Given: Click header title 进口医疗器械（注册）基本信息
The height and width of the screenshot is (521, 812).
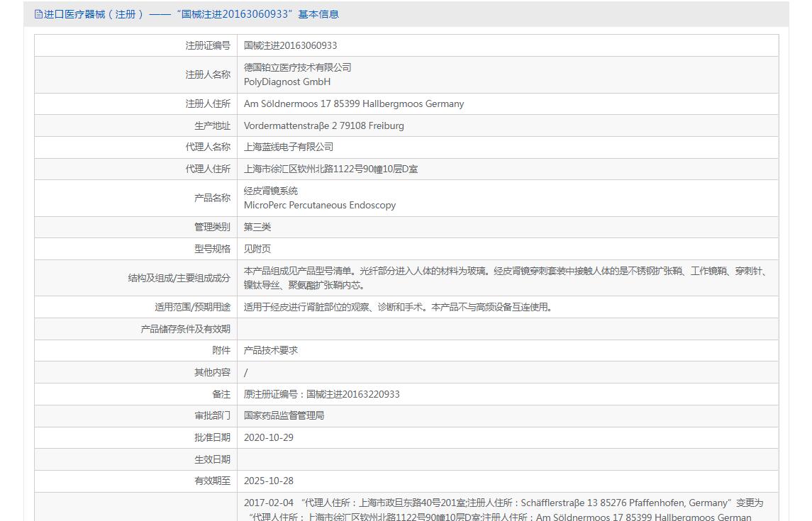Looking at the screenshot, I should tap(191, 14).
